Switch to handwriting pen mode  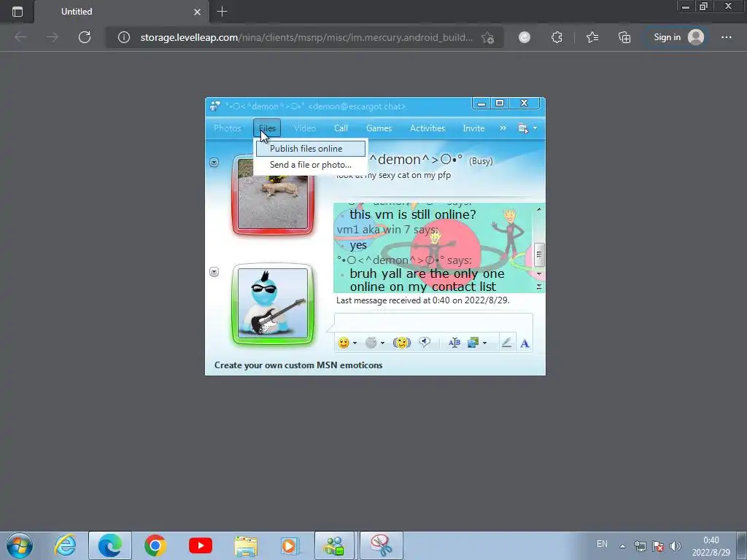(506, 343)
